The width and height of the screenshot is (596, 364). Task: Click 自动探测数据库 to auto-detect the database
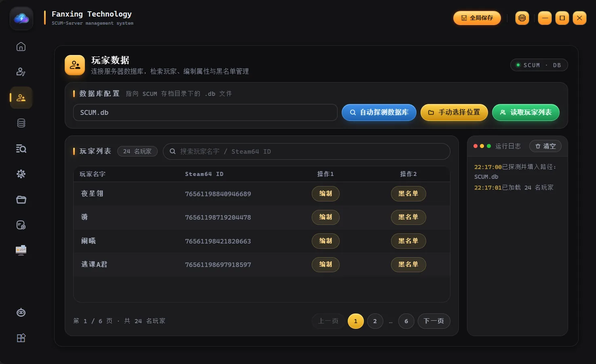379,112
